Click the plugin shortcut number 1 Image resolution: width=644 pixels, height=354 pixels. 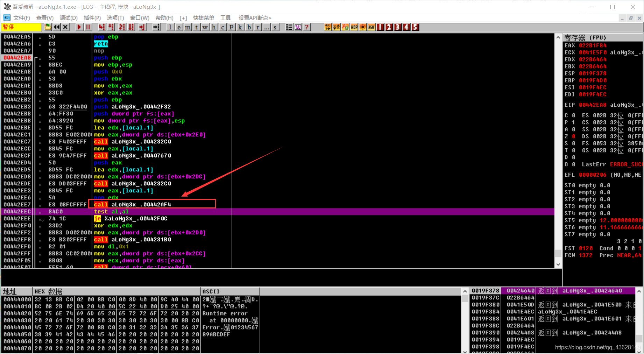pyautogui.click(x=380, y=27)
